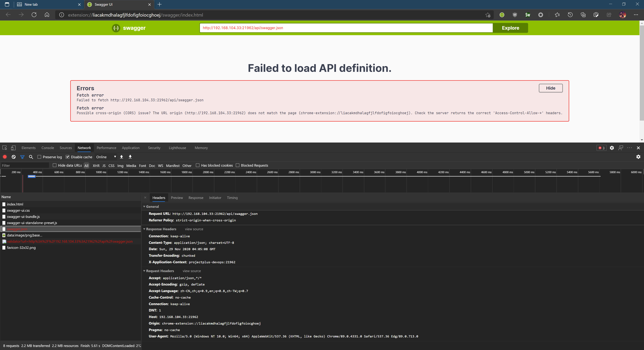The width and height of the screenshot is (644, 350).
Task: Toggle device emulation toolbar icon
Action: [13, 148]
